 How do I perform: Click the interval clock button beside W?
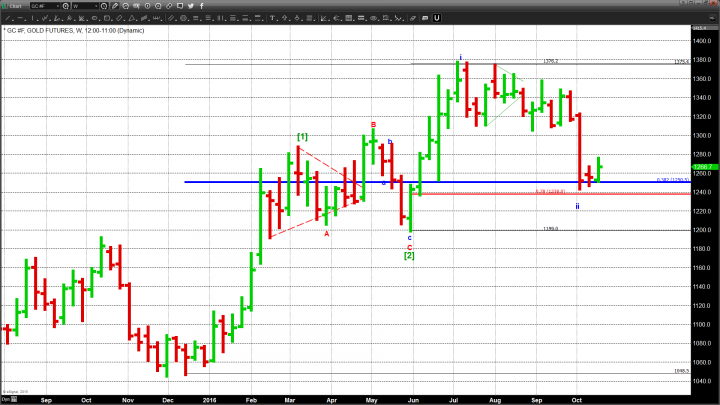(103, 6)
